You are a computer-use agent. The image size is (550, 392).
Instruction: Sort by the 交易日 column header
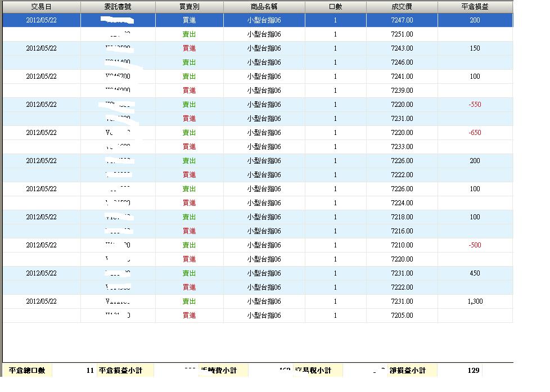point(42,7)
